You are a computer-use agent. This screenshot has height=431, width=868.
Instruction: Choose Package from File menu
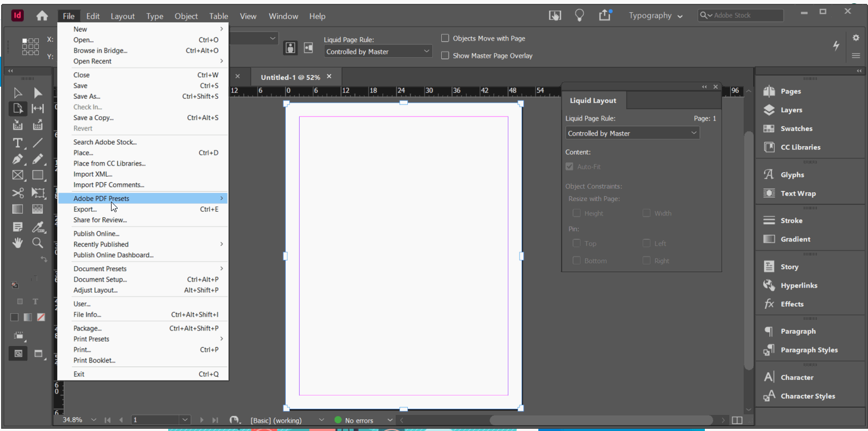click(x=143, y=328)
